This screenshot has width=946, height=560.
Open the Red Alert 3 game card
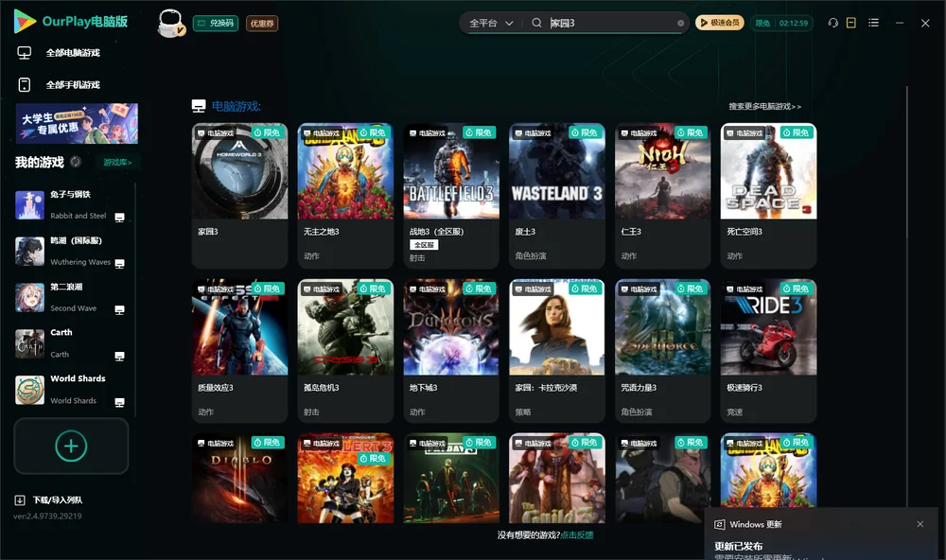(345, 478)
